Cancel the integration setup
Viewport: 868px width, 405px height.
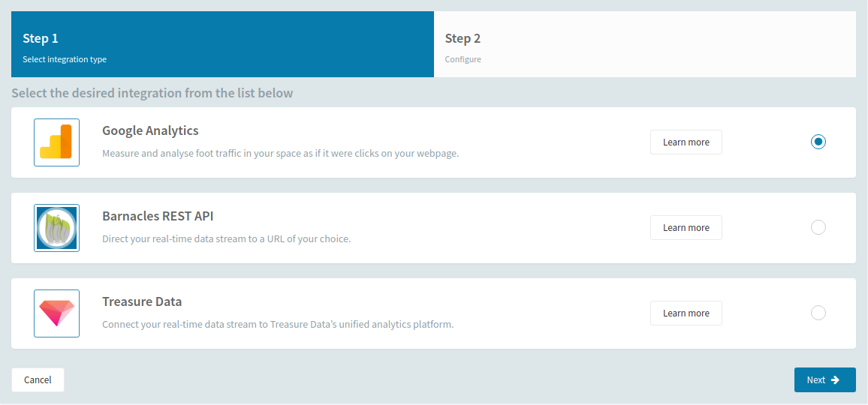click(x=38, y=380)
